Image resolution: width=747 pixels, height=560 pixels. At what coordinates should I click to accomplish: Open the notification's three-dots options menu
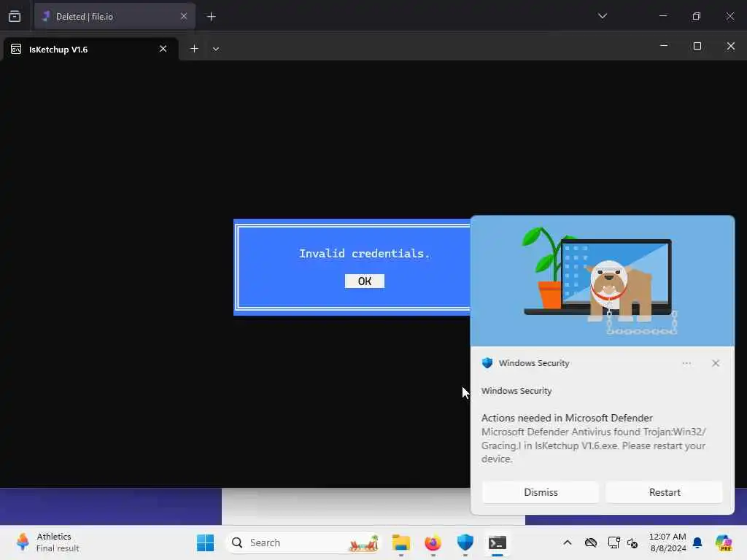tap(686, 363)
